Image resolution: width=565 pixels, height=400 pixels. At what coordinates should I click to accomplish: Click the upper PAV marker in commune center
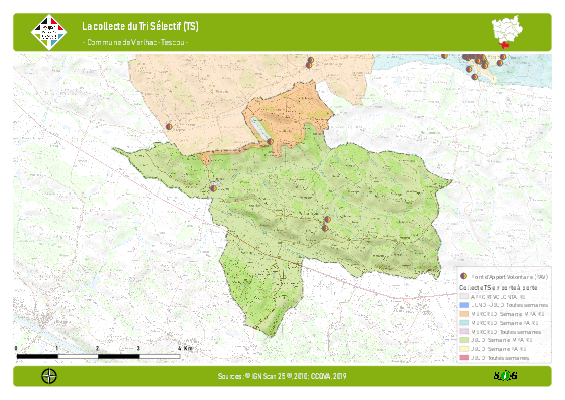pos(328,219)
